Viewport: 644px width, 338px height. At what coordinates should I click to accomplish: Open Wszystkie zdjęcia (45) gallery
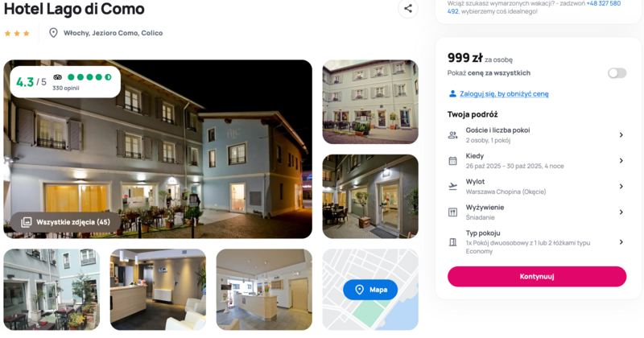[65, 222]
